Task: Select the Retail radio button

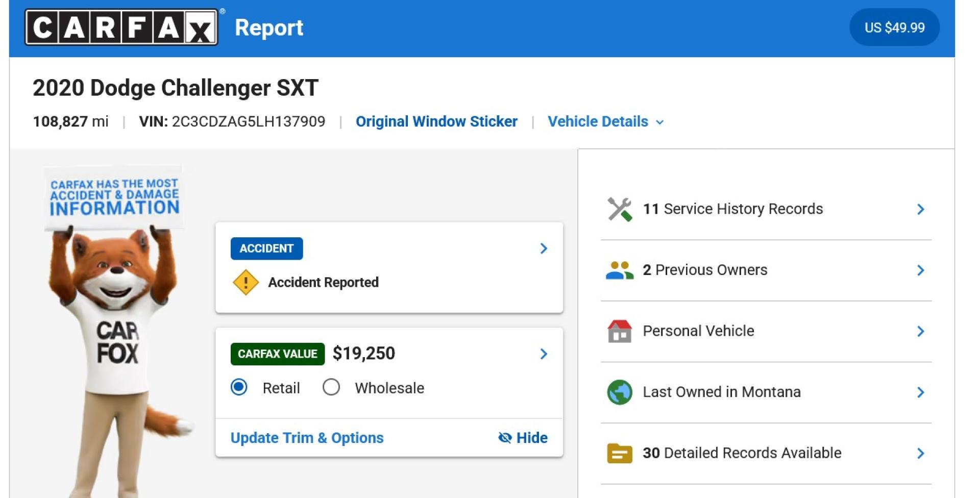Action: tap(239, 387)
